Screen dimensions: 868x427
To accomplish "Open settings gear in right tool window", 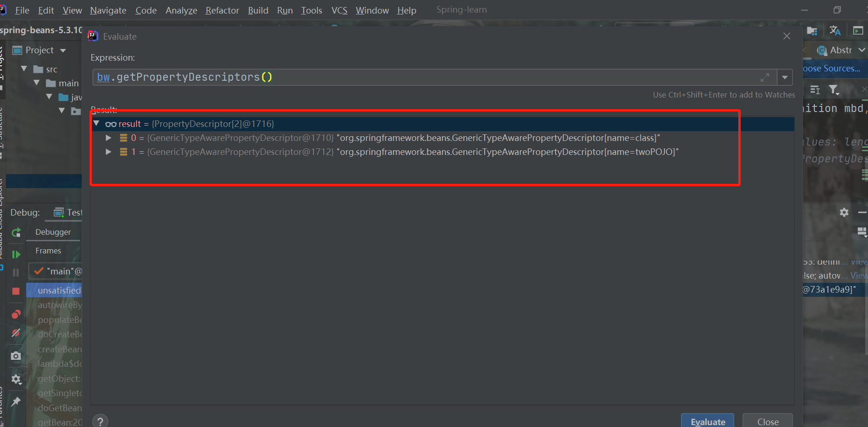I will point(844,212).
